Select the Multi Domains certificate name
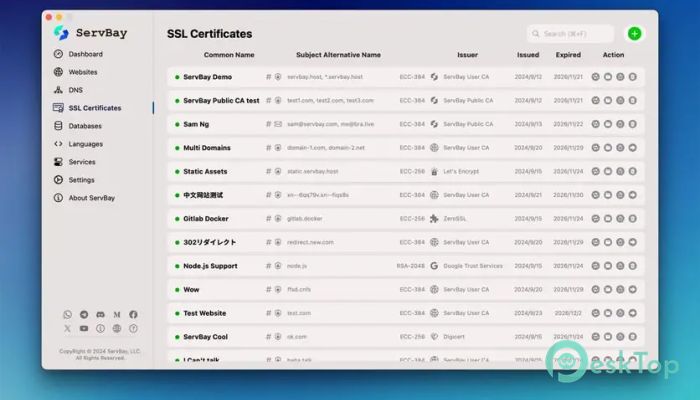 click(x=207, y=148)
